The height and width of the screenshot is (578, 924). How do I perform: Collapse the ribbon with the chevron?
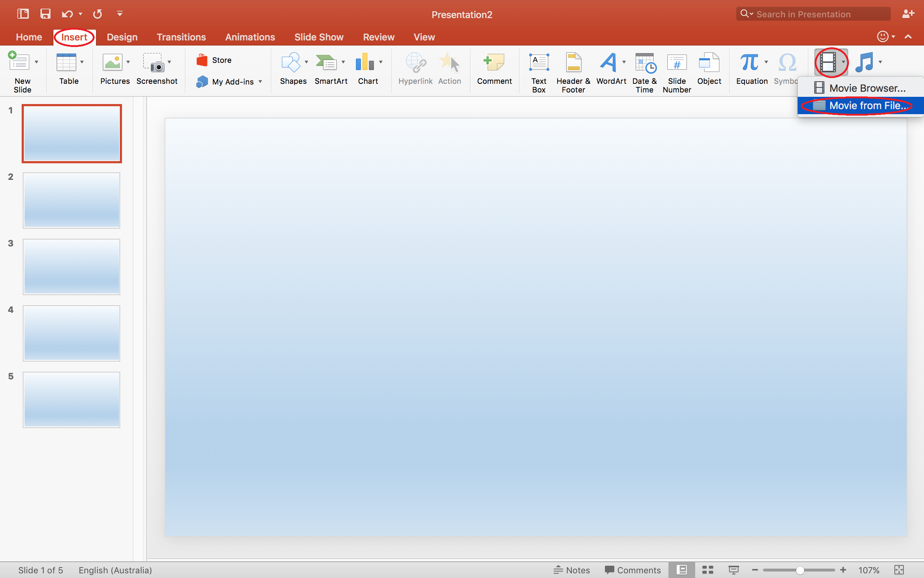[x=908, y=37]
